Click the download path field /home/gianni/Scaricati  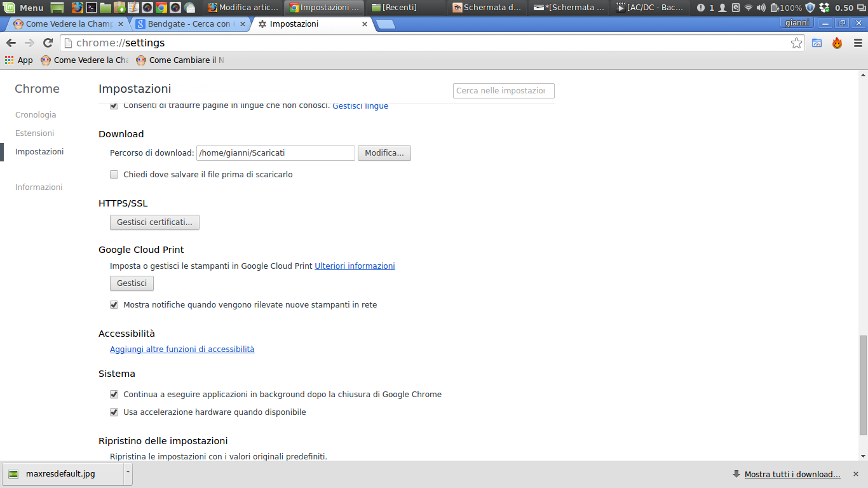tap(276, 153)
